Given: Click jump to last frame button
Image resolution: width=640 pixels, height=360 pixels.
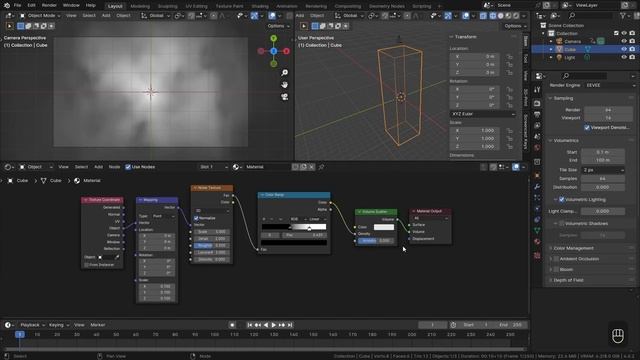Looking at the screenshot, I should pyautogui.click(x=290, y=325).
